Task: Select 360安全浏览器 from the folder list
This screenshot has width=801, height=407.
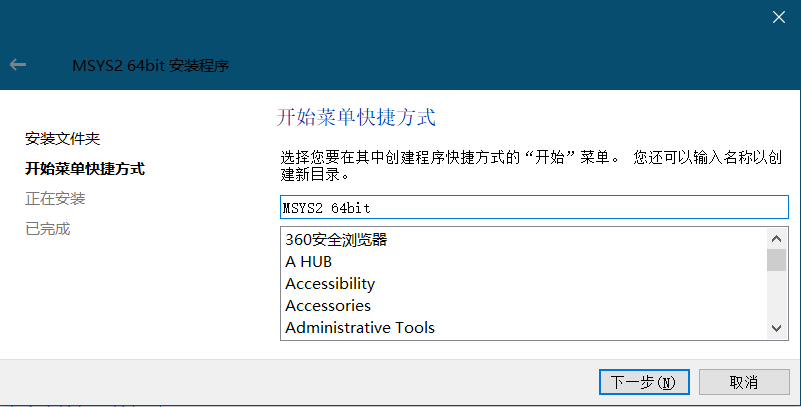Action: tap(336, 240)
